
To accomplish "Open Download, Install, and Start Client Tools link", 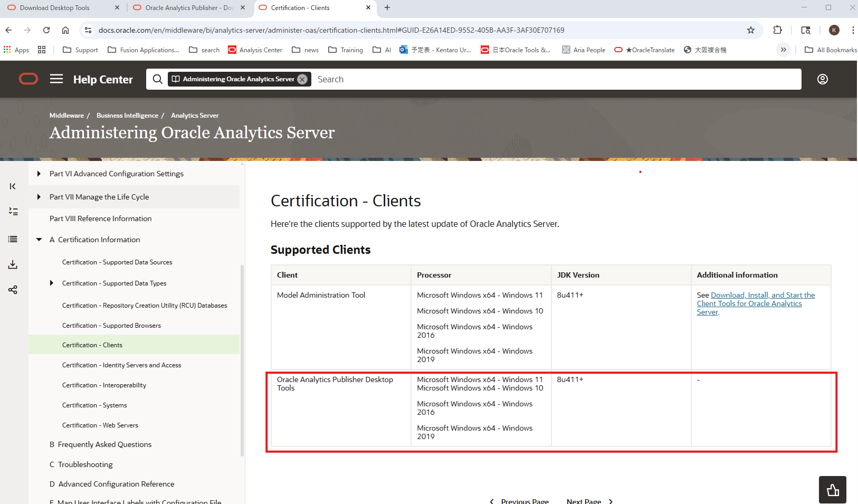I will [756, 303].
